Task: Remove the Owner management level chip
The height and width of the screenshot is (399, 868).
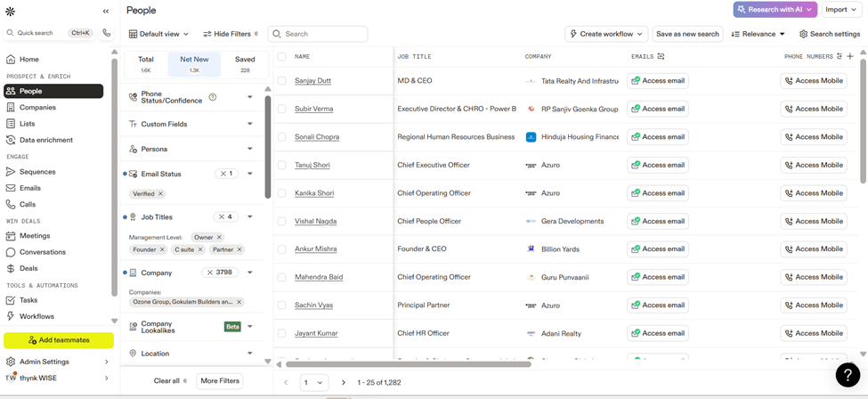Action: coord(219,237)
